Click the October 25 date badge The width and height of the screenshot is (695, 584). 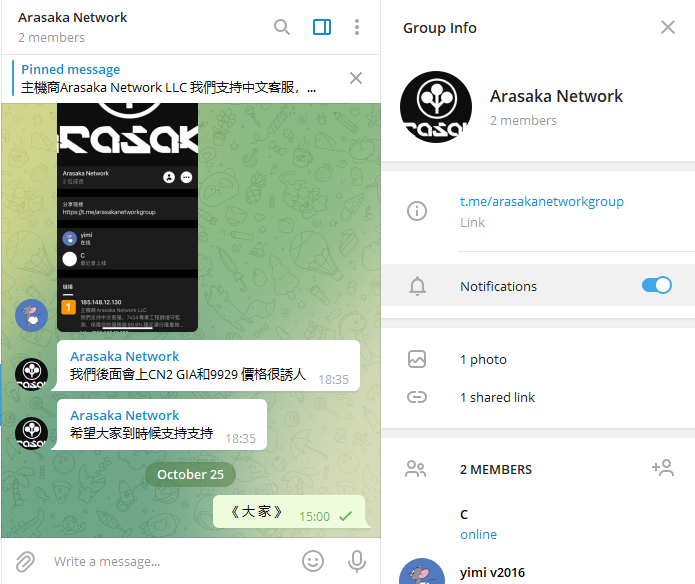(190, 475)
